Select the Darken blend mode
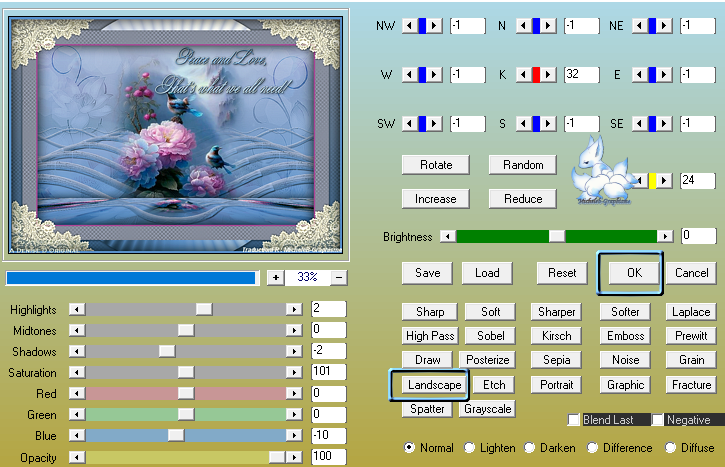Screen dimensions: 725x467 [529, 448]
